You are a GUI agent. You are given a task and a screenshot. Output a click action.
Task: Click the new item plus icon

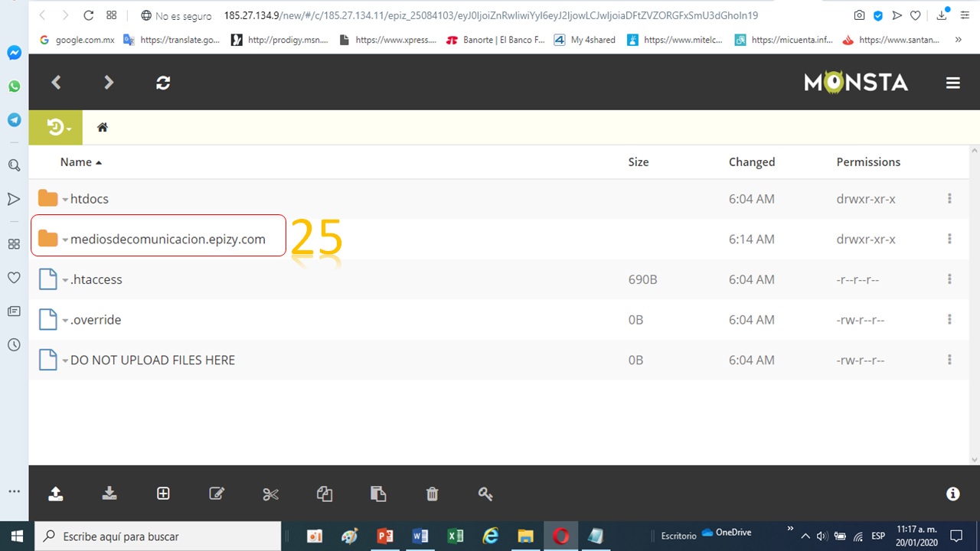pyautogui.click(x=163, y=494)
